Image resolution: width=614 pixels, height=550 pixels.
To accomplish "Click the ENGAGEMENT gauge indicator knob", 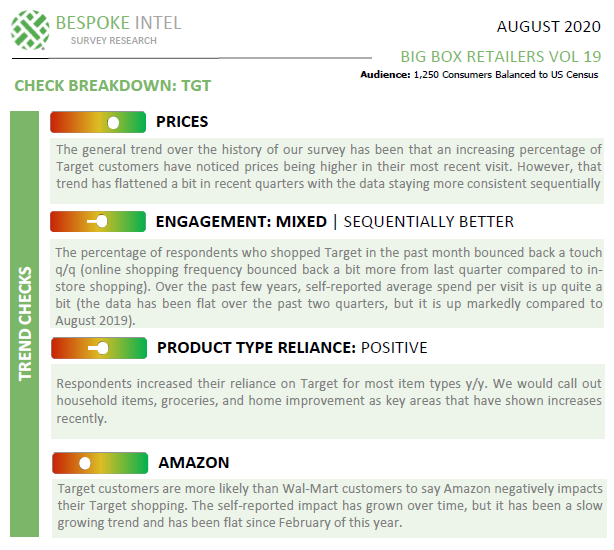I will 102,222.
